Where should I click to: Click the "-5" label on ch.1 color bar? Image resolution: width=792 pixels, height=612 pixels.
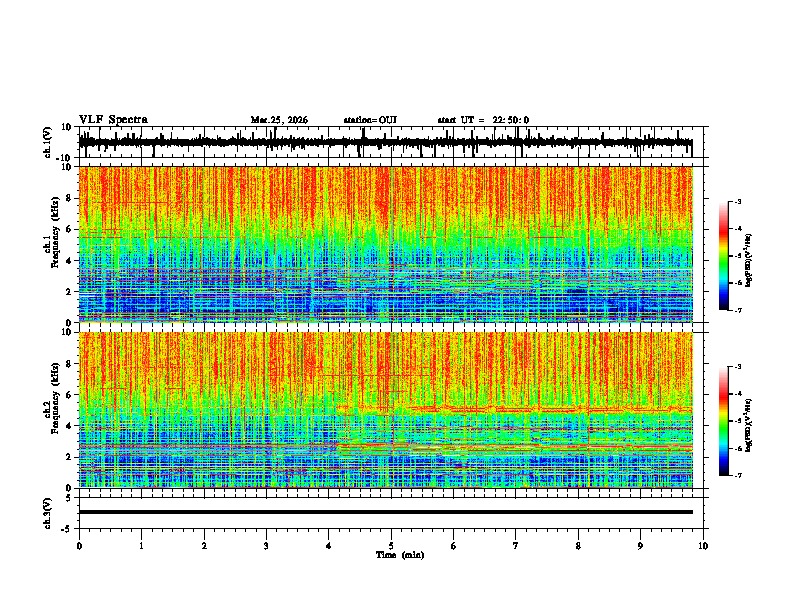tap(738, 256)
